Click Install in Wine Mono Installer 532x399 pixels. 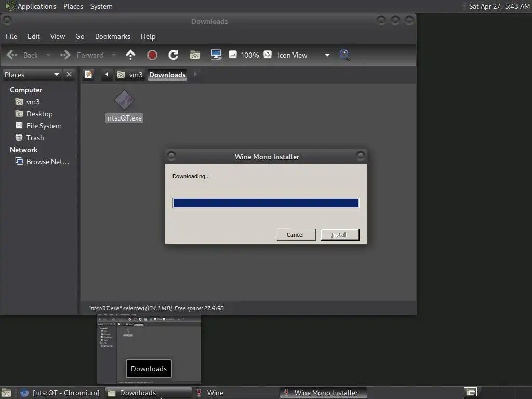coord(340,234)
